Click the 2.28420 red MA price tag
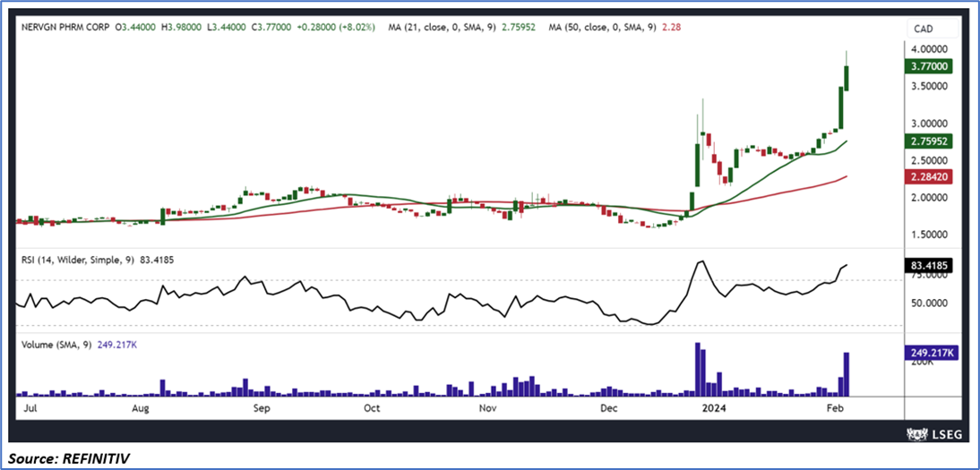The width and height of the screenshot is (980, 470). [929, 177]
